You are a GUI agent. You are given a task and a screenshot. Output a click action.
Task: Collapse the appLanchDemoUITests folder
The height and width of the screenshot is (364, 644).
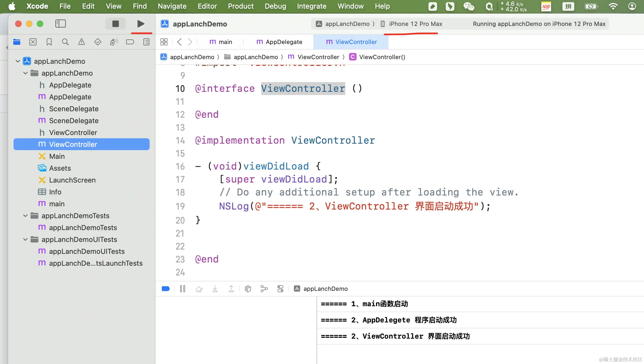point(25,240)
